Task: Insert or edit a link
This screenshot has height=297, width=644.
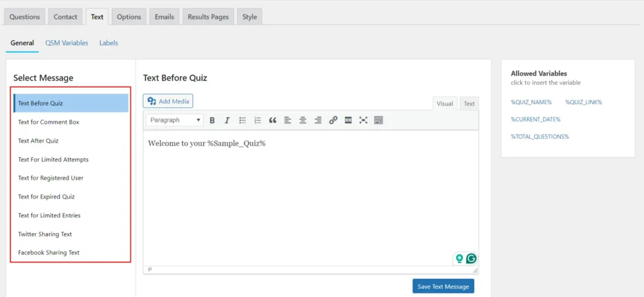Action: point(333,121)
